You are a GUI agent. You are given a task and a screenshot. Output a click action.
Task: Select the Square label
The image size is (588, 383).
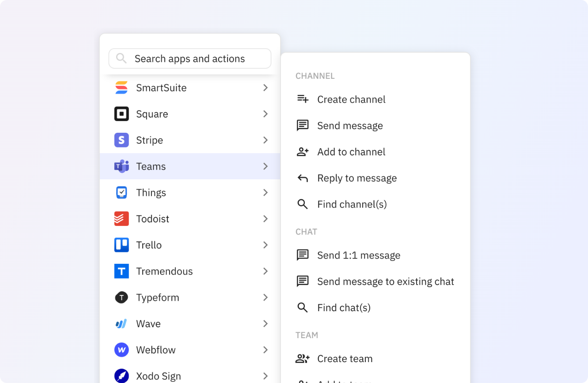click(x=152, y=114)
